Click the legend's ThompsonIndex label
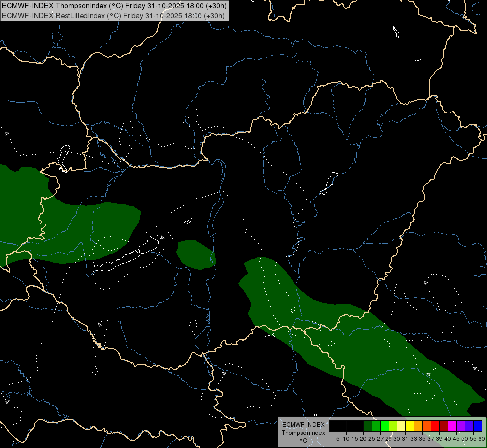This screenshot has width=487, height=448. point(303,433)
